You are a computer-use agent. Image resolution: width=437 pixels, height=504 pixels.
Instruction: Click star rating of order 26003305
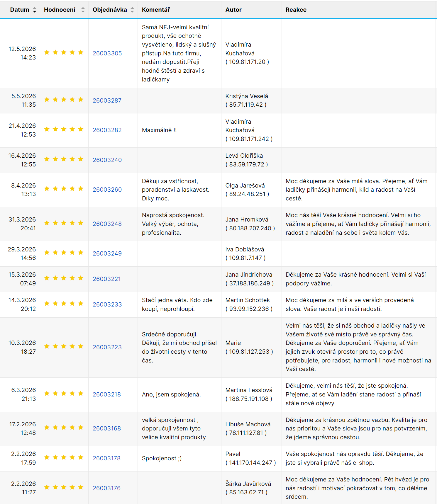64,52
